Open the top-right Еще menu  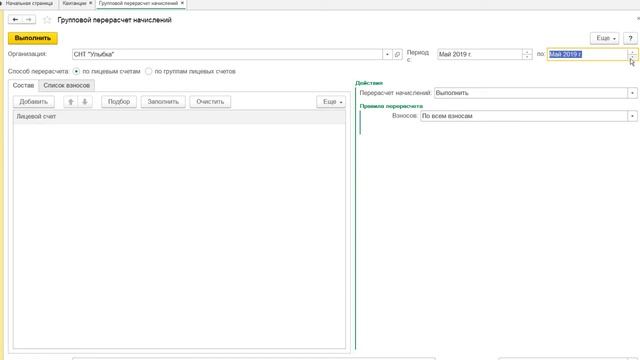click(604, 38)
